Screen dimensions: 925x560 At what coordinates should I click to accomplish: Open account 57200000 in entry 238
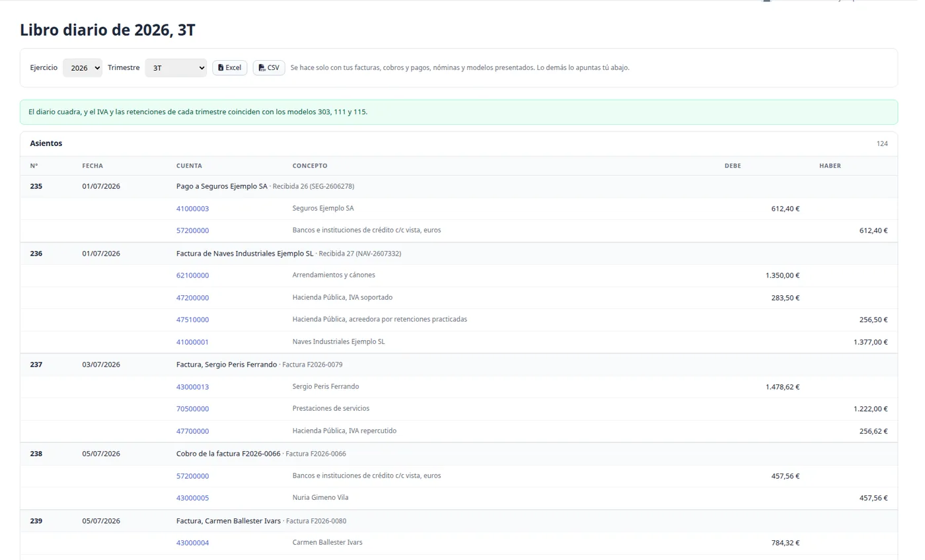[x=192, y=476]
